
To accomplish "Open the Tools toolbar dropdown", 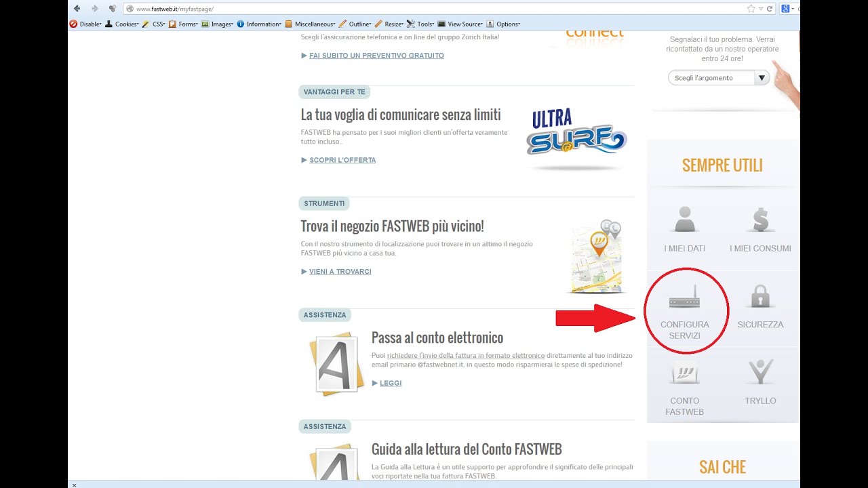I will [x=420, y=24].
